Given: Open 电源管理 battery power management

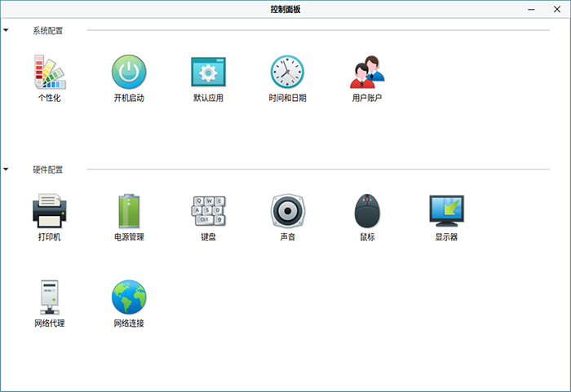Looking at the screenshot, I should pos(129,212).
